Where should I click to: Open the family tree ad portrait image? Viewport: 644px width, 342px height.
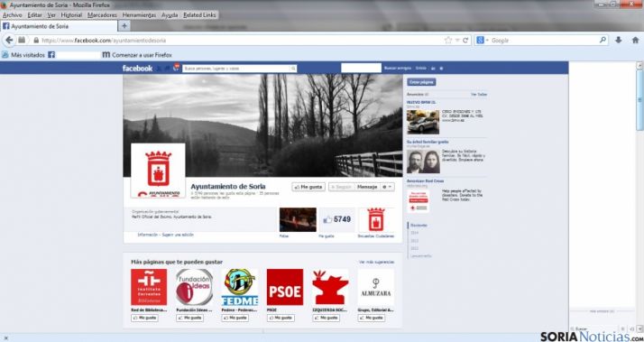(x=423, y=162)
